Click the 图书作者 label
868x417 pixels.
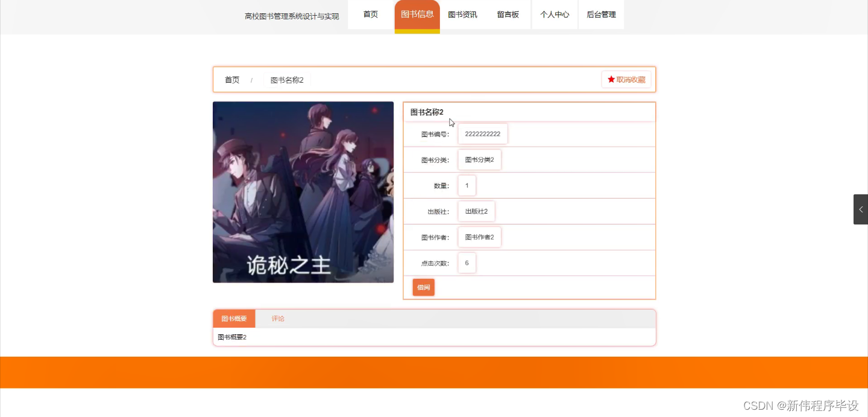pyautogui.click(x=435, y=238)
